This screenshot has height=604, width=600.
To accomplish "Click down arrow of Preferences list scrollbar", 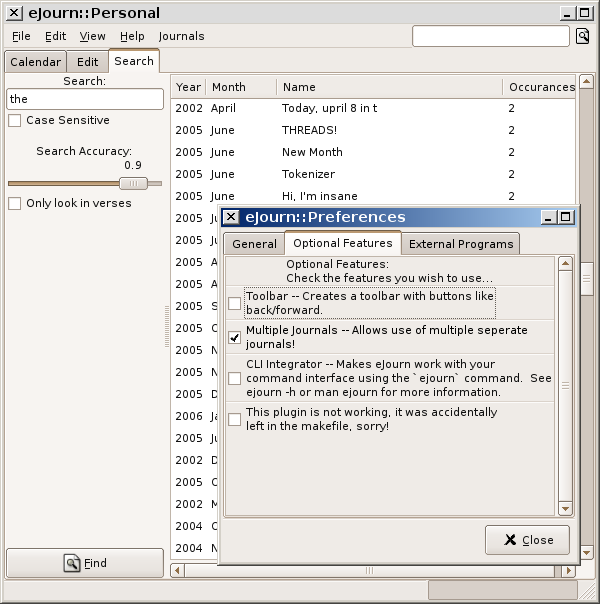I will pyautogui.click(x=565, y=508).
